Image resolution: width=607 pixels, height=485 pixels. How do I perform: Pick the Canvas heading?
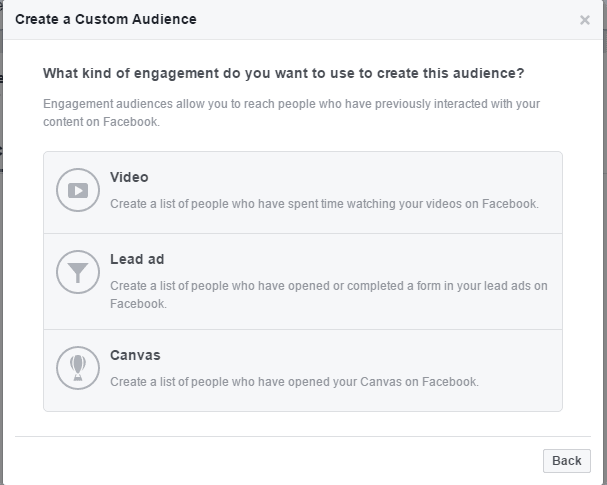tap(135, 355)
